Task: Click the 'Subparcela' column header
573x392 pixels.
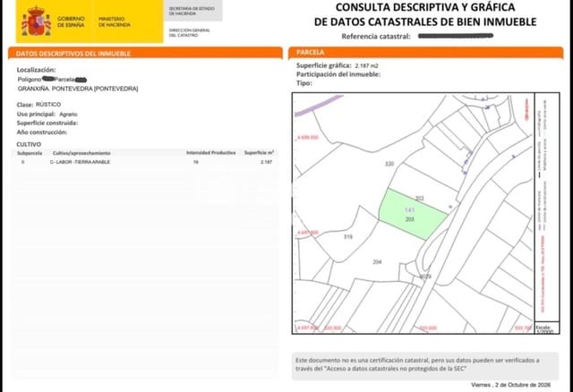Action: [30, 153]
